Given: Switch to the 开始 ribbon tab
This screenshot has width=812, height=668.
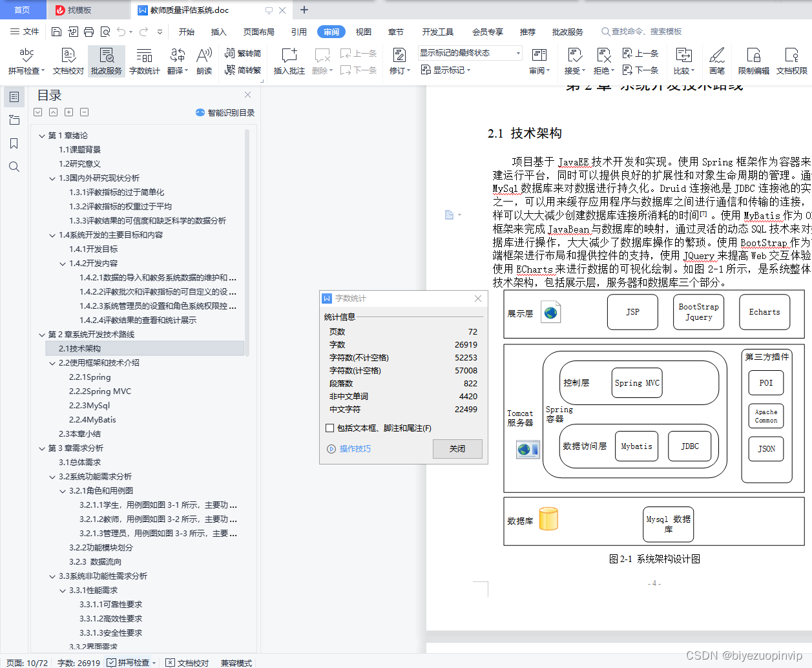Looking at the screenshot, I should (187, 32).
